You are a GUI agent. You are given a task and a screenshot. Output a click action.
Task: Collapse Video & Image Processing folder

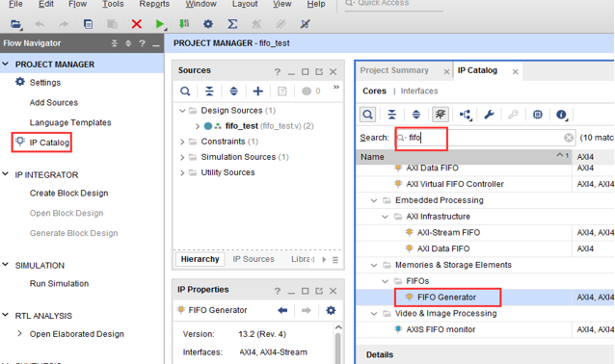(x=374, y=314)
